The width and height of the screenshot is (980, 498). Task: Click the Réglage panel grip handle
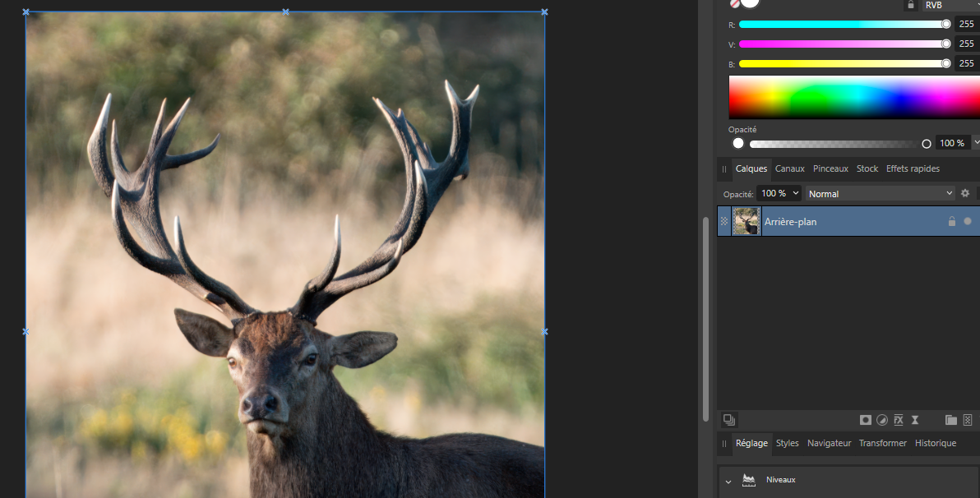click(724, 444)
